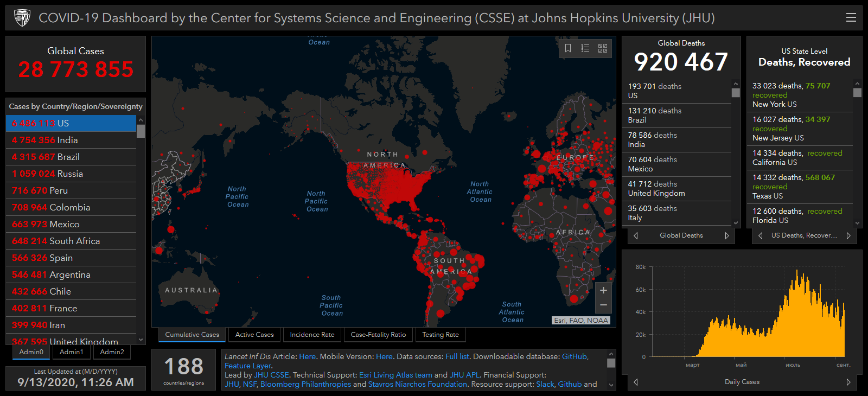Switch to Case-Fatality Ratio tab

[x=378, y=335]
